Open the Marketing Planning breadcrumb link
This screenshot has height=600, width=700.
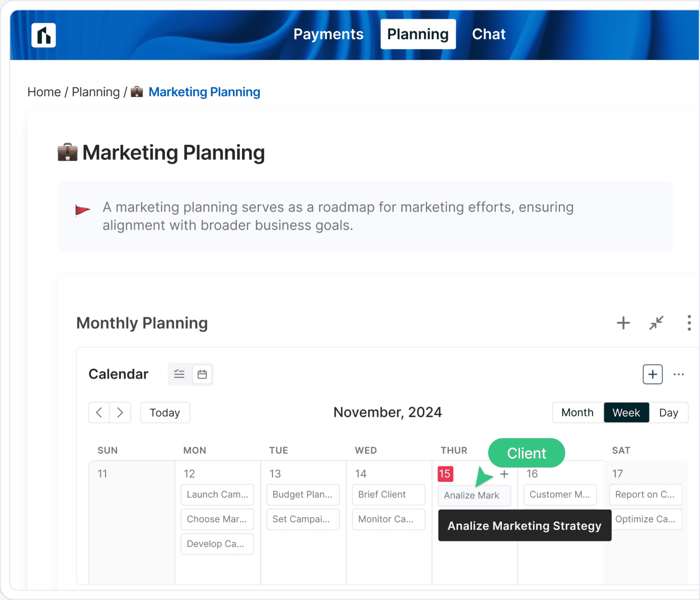click(204, 92)
